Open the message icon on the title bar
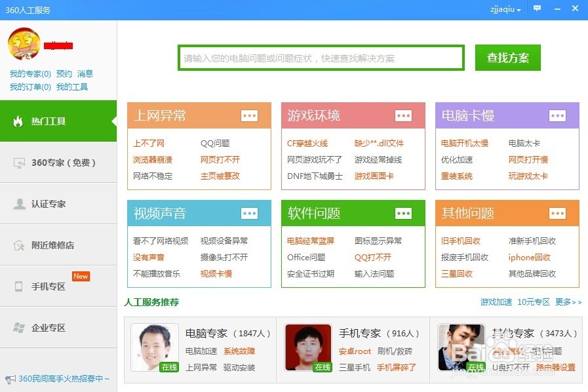 tap(537, 9)
